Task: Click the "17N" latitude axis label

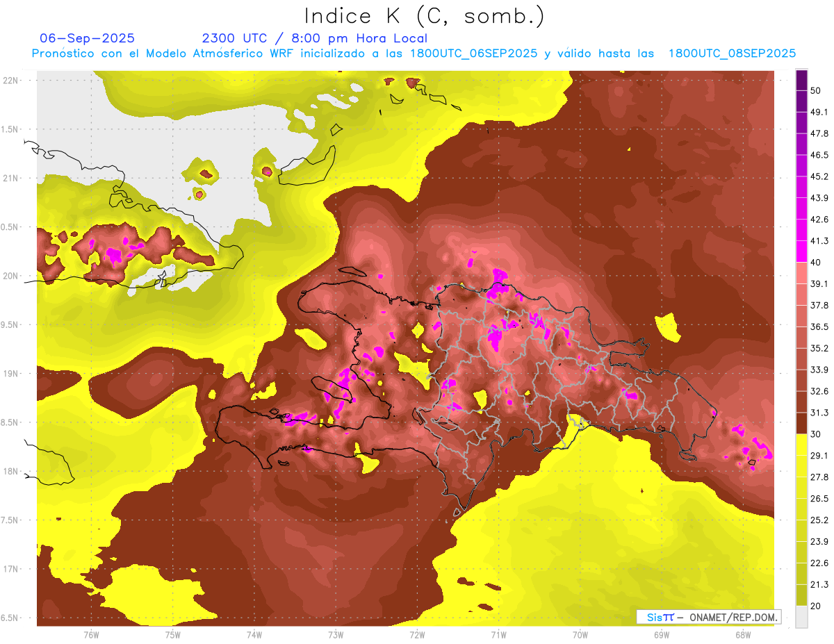Action: [x=10, y=569]
